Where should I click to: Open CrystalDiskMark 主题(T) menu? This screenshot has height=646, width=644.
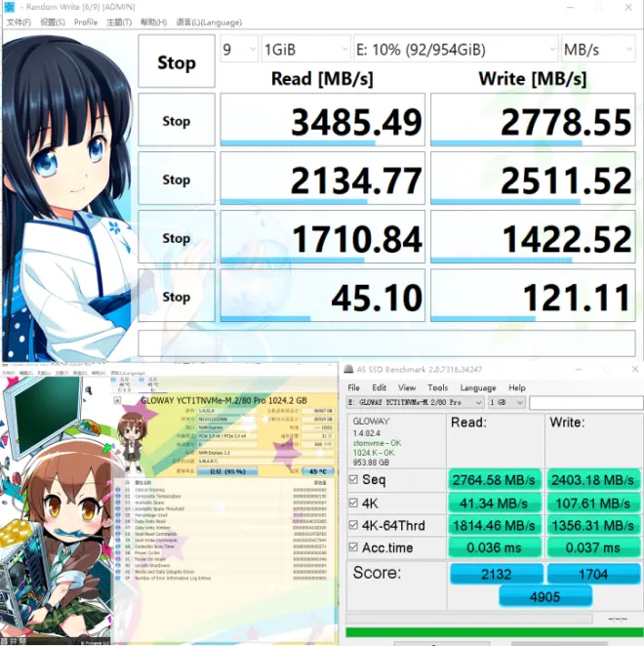pyautogui.click(x=119, y=22)
